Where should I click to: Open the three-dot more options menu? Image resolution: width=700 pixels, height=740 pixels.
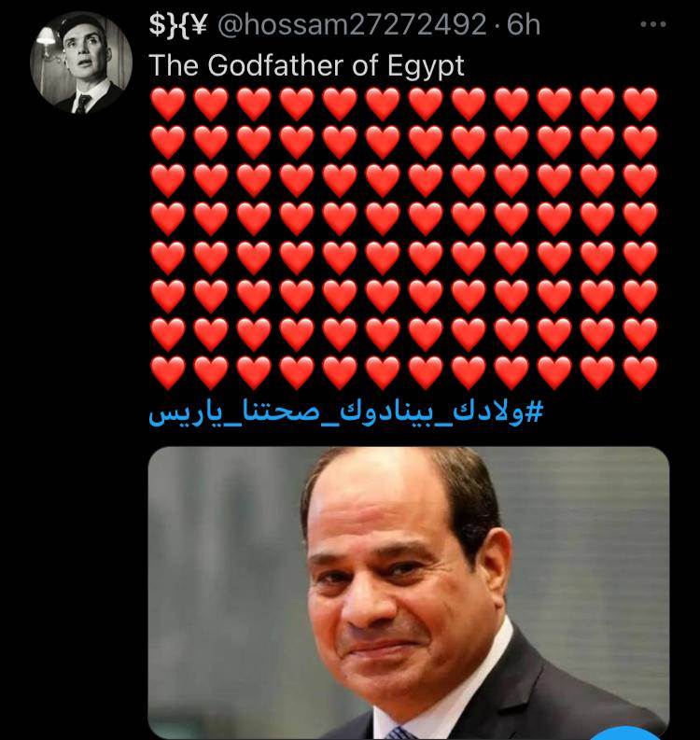pos(653,24)
